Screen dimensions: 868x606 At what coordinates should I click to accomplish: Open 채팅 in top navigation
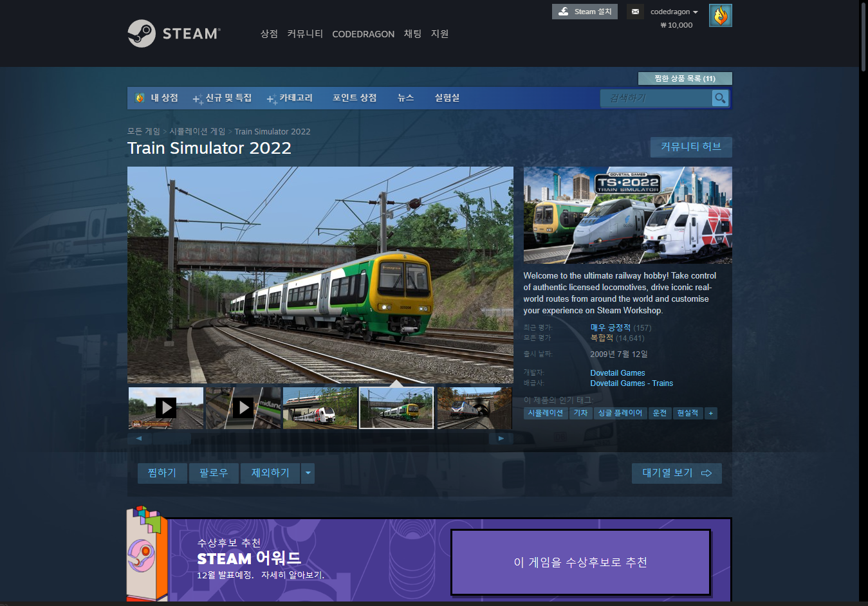point(412,33)
